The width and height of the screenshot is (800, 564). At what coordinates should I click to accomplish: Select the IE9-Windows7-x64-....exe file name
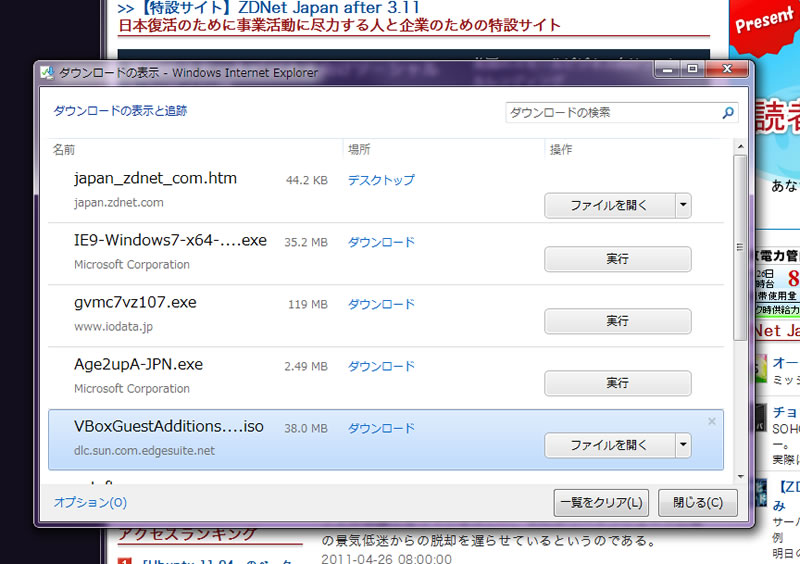click(x=170, y=240)
